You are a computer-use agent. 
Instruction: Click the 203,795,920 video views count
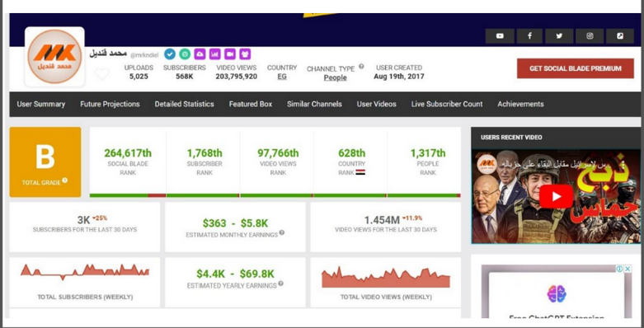pos(236,77)
